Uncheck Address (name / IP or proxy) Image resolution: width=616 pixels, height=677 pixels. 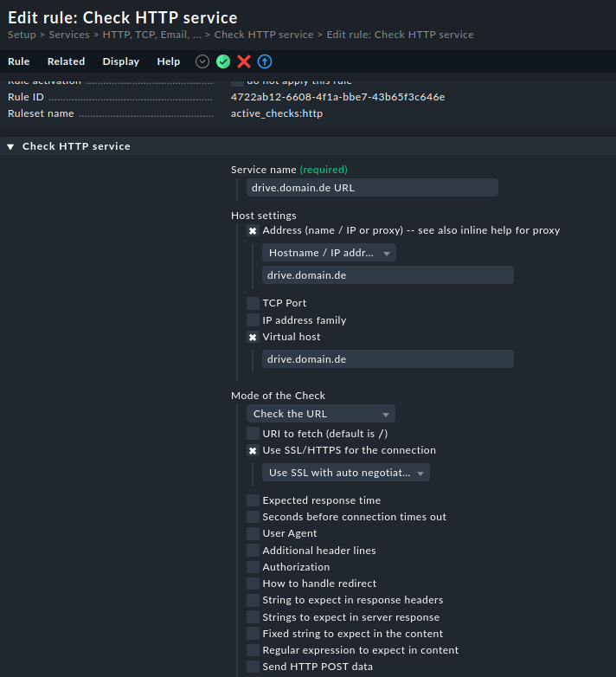[253, 231]
